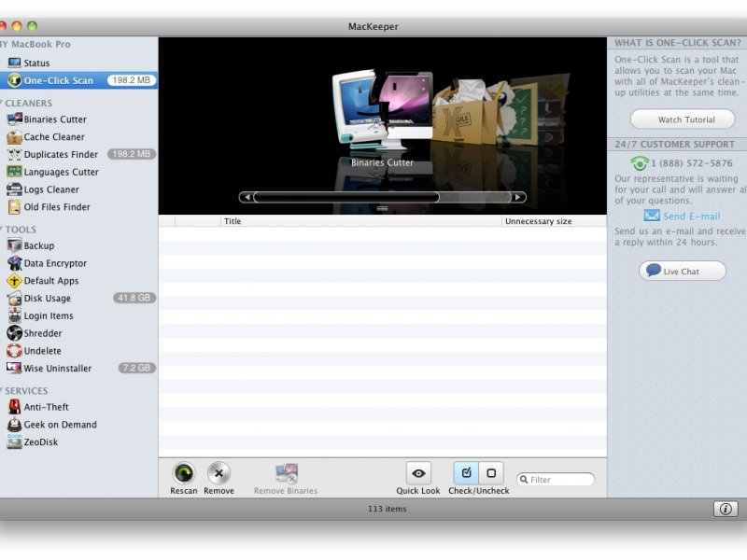Open Binaries Cutter icon in sidebar

coord(14,119)
